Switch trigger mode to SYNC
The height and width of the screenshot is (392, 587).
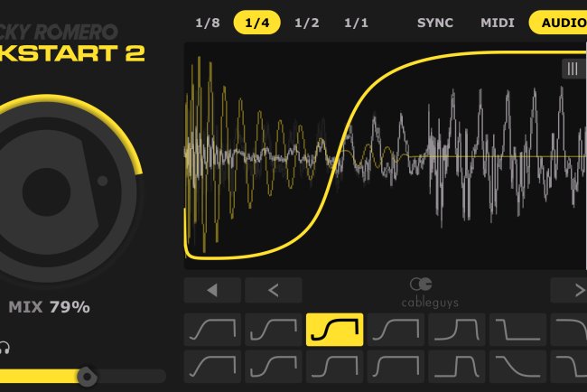point(435,23)
